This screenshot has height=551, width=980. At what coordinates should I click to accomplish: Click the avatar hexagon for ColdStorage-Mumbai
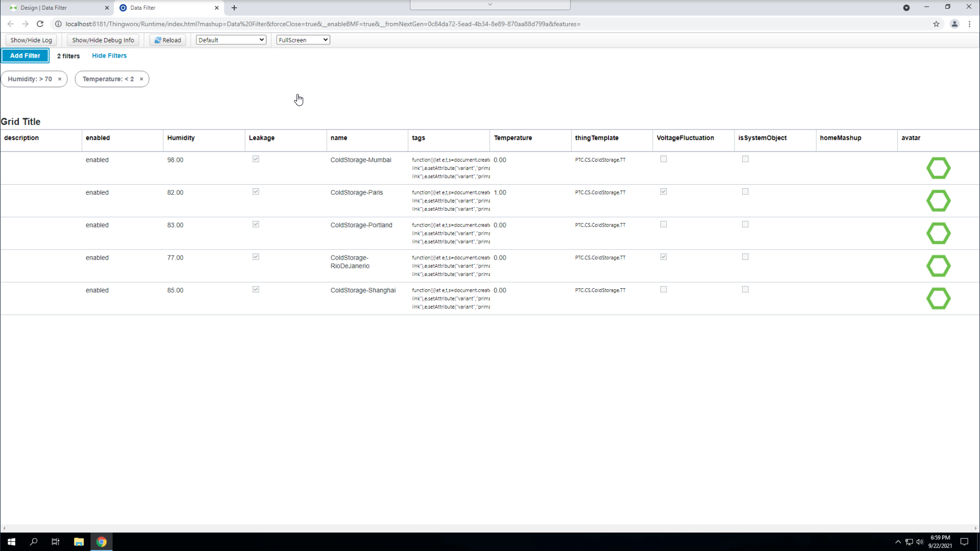pyautogui.click(x=938, y=168)
